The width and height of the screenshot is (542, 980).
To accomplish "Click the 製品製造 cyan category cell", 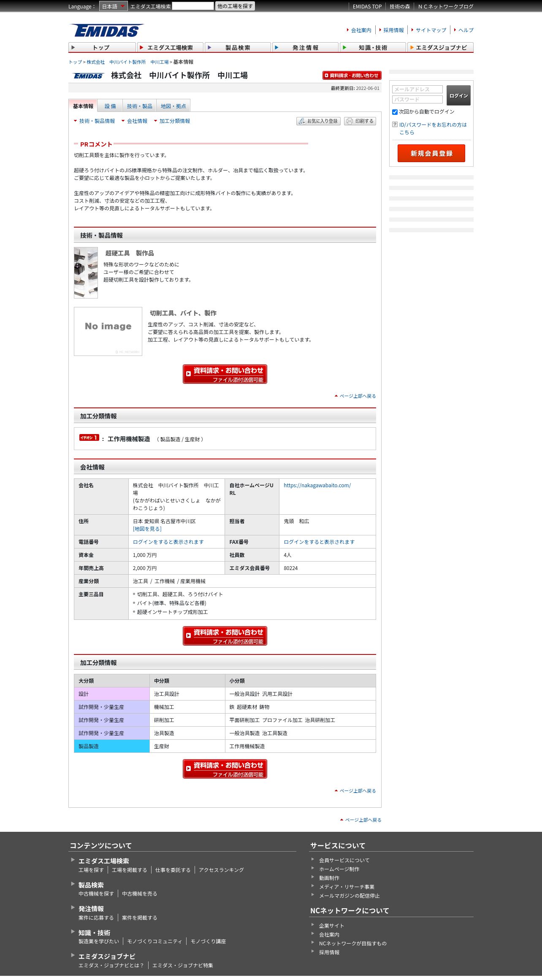I will pyautogui.click(x=111, y=746).
